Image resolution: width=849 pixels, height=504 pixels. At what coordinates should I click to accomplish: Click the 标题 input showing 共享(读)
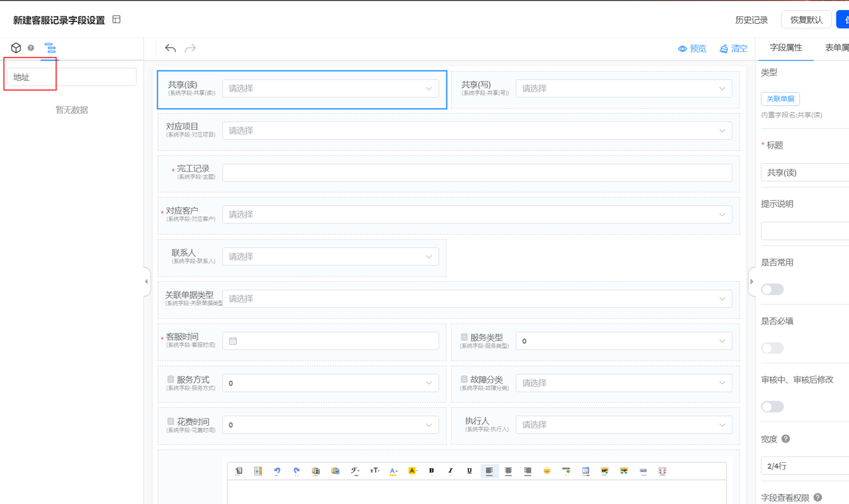[x=805, y=172]
